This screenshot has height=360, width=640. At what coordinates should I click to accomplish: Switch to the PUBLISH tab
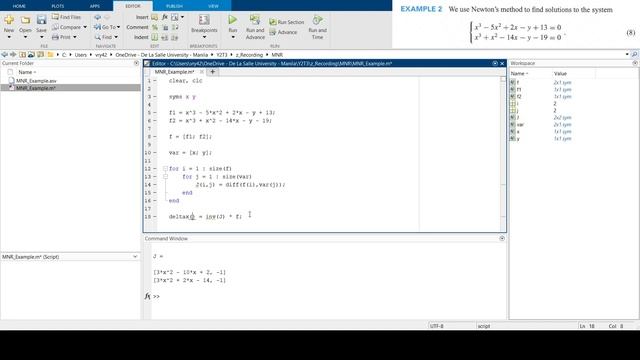coord(174,6)
